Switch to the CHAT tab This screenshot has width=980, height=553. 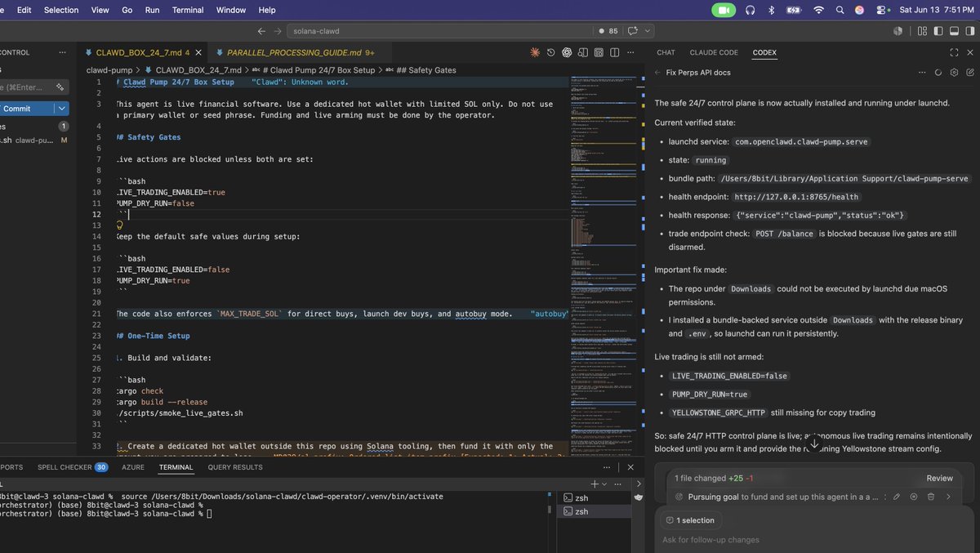(666, 52)
